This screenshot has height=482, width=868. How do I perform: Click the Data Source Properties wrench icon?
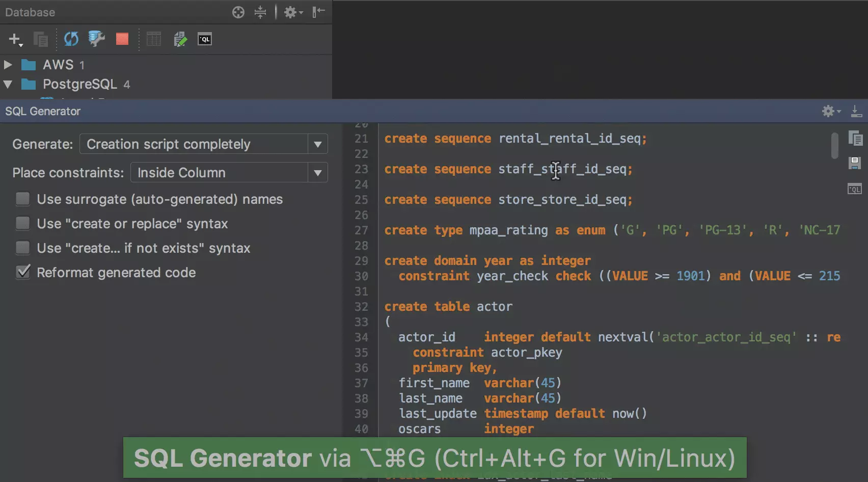tap(96, 39)
